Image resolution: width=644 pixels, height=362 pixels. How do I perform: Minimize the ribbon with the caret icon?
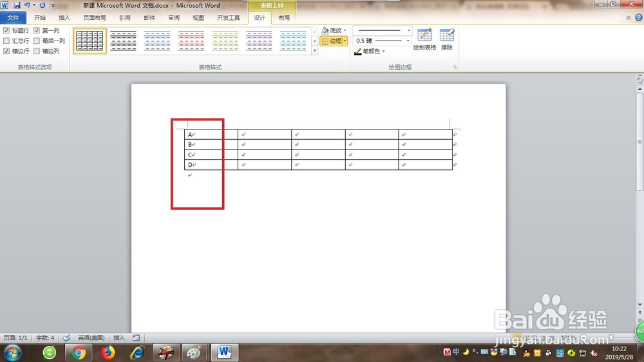(629, 17)
